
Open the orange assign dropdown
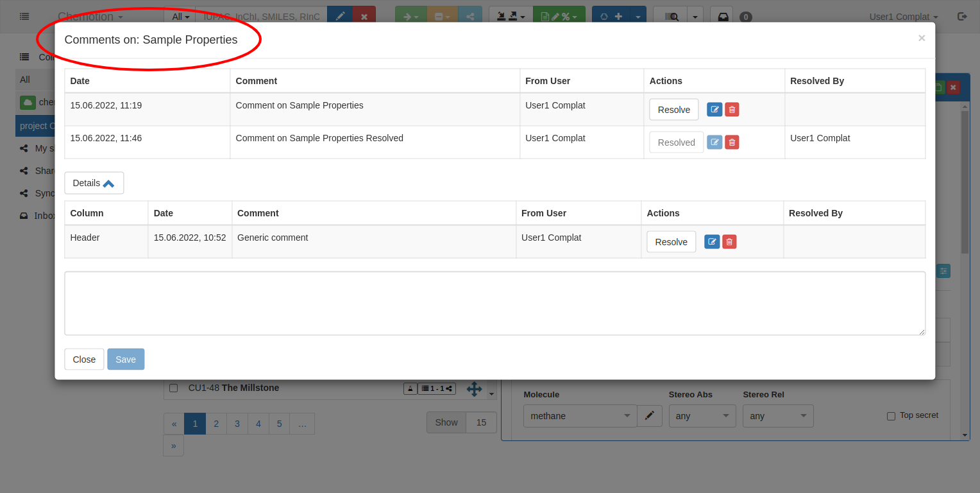443,17
